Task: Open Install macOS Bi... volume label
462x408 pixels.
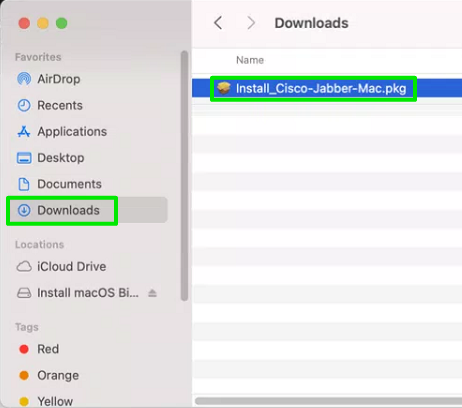Action: [88, 293]
